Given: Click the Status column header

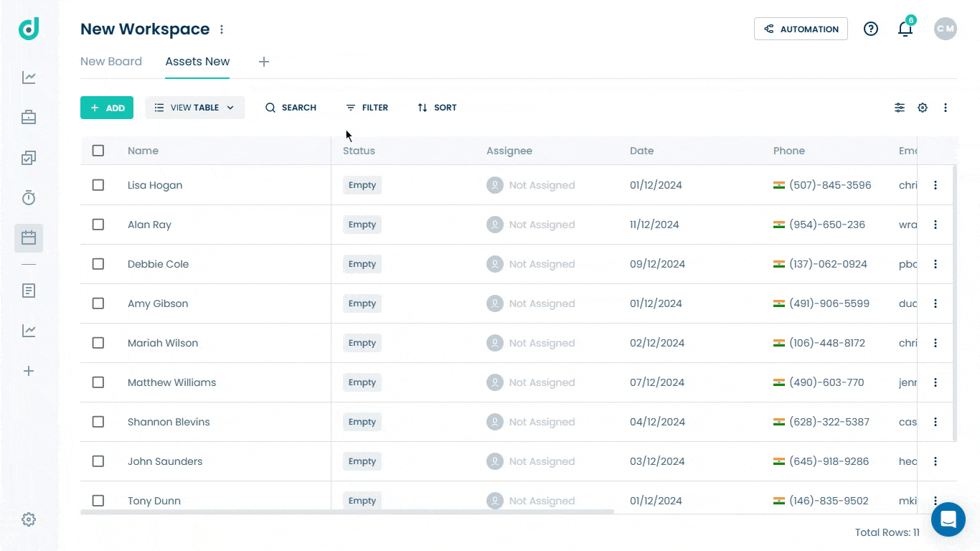Looking at the screenshot, I should tap(359, 151).
